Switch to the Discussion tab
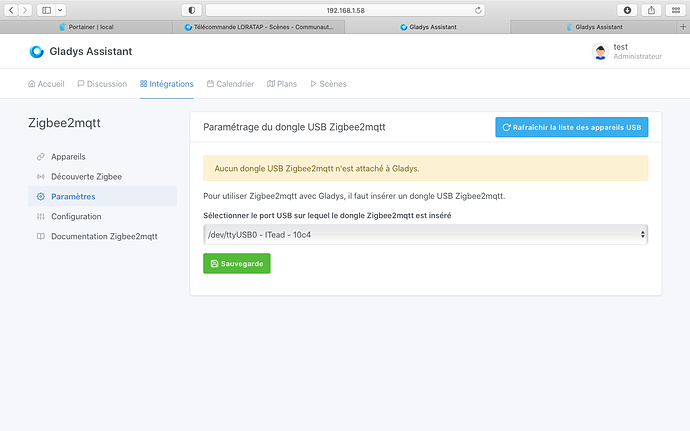The width and height of the screenshot is (690, 431). point(102,84)
